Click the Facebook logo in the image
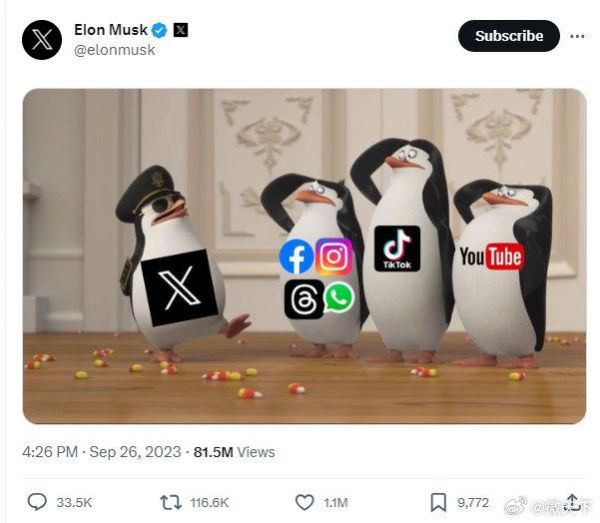 pyautogui.click(x=297, y=256)
